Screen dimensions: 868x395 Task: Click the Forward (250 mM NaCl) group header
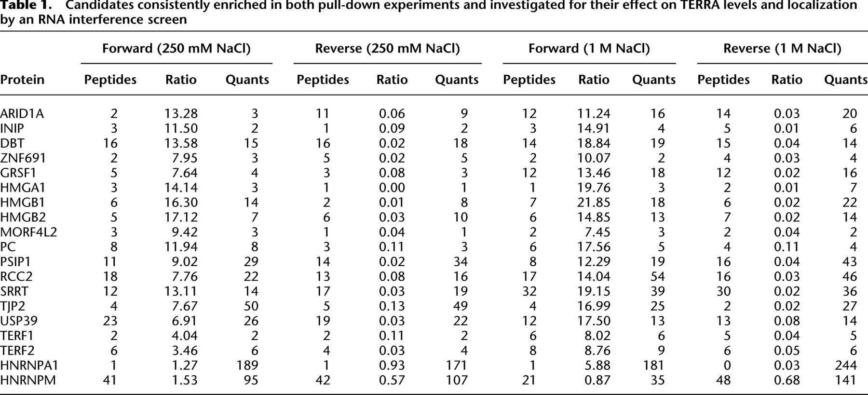click(x=176, y=49)
